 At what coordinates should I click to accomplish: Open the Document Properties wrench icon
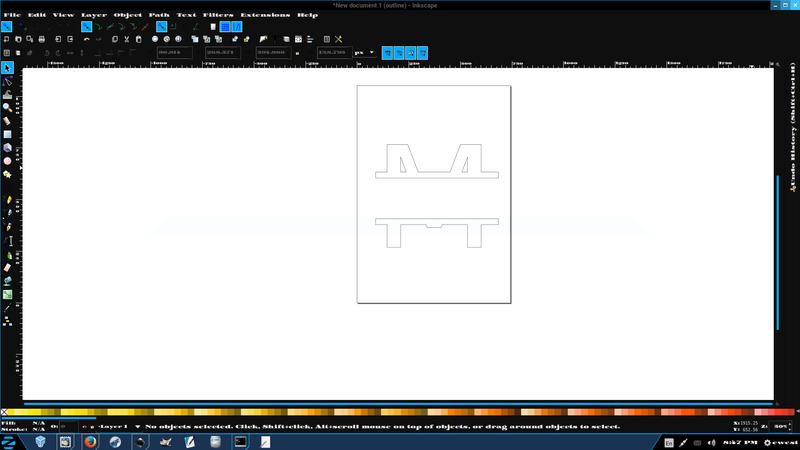tap(338, 39)
